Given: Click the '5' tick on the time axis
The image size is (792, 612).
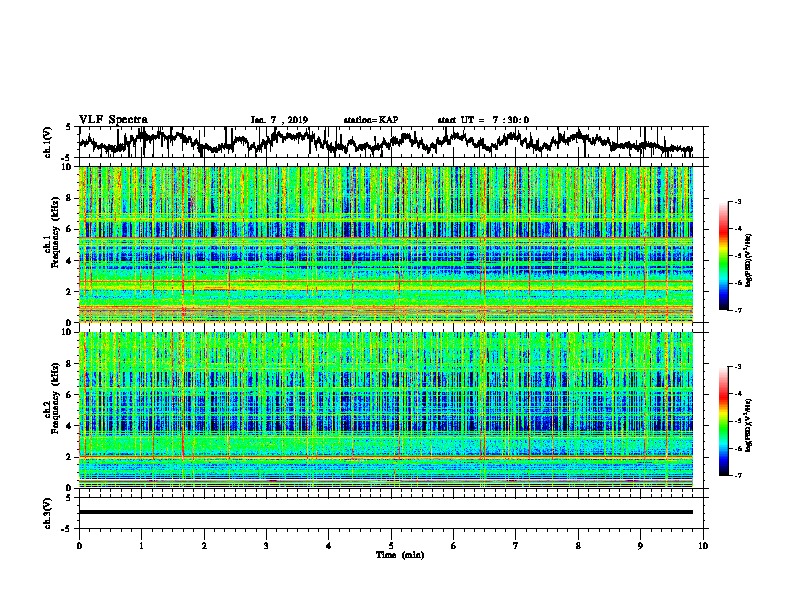Looking at the screenshot, I should pos(391,546).
